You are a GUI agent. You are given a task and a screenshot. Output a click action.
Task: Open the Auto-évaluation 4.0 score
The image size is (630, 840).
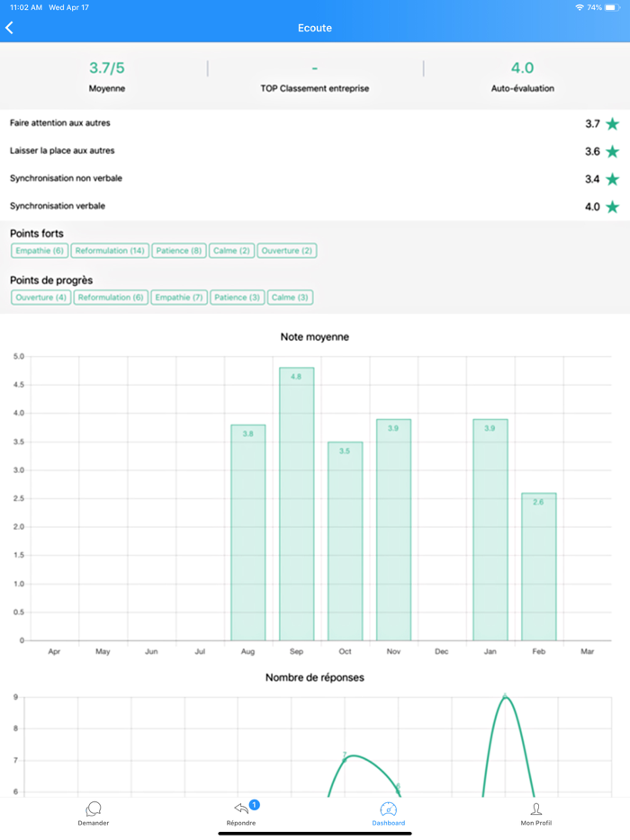(x=522, y=77)
